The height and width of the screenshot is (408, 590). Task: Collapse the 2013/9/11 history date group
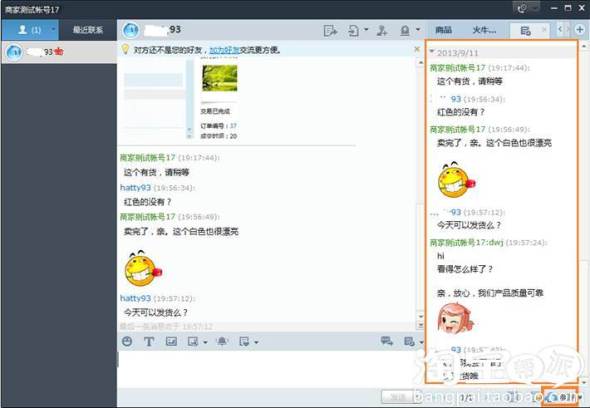(x=432, y=51)
